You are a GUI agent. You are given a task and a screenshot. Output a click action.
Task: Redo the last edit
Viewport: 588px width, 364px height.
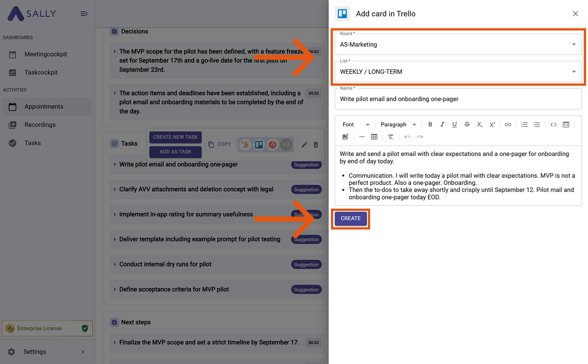click(x=420, y=137)
